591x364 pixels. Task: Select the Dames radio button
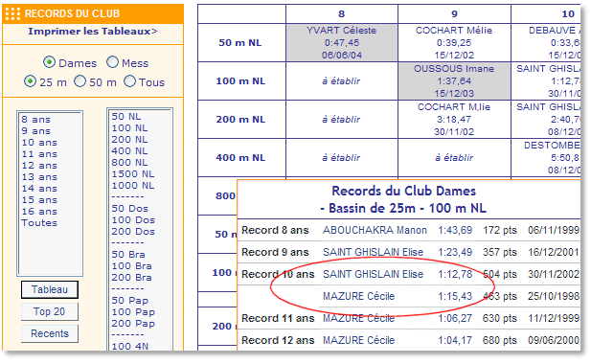(50, 62)
